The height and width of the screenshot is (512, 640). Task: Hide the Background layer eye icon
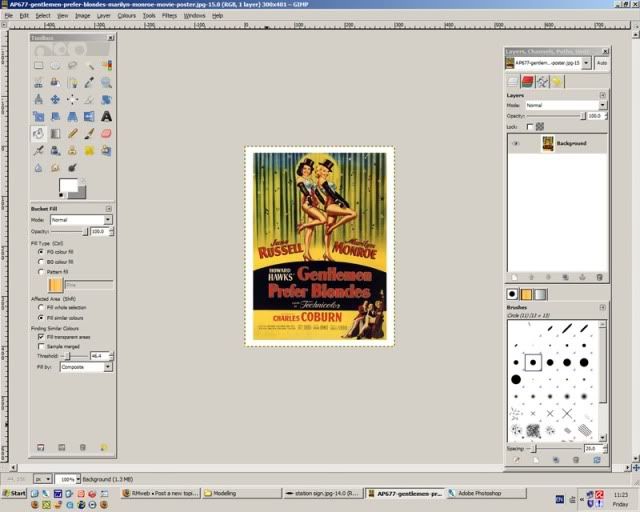point(515,143)
